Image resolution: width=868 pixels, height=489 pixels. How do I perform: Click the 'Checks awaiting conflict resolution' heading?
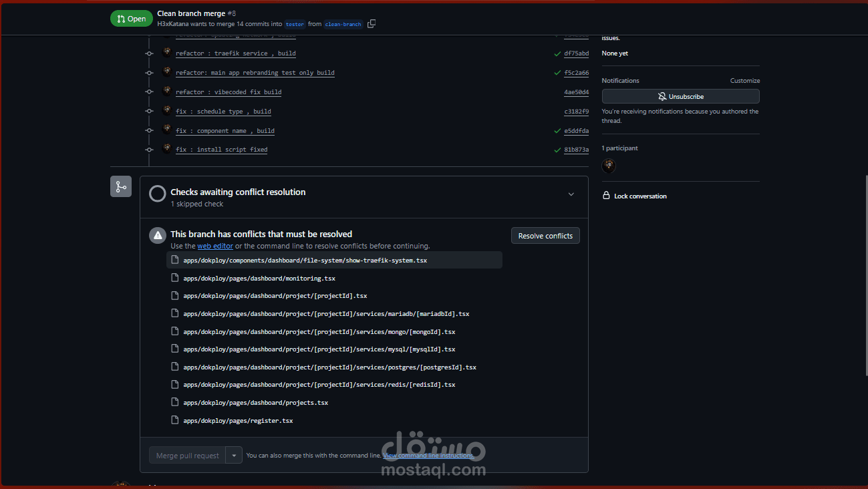238,192
